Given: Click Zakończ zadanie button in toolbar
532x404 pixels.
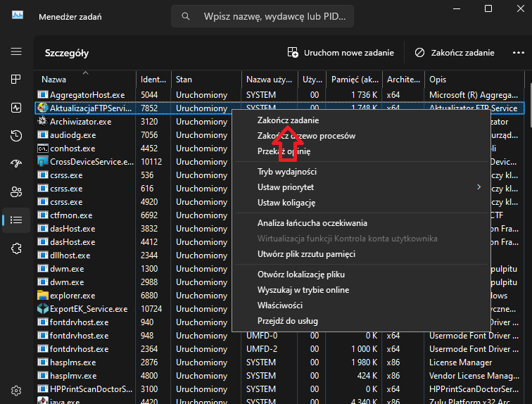Looking at the screenshot, I should click(455, 53).
